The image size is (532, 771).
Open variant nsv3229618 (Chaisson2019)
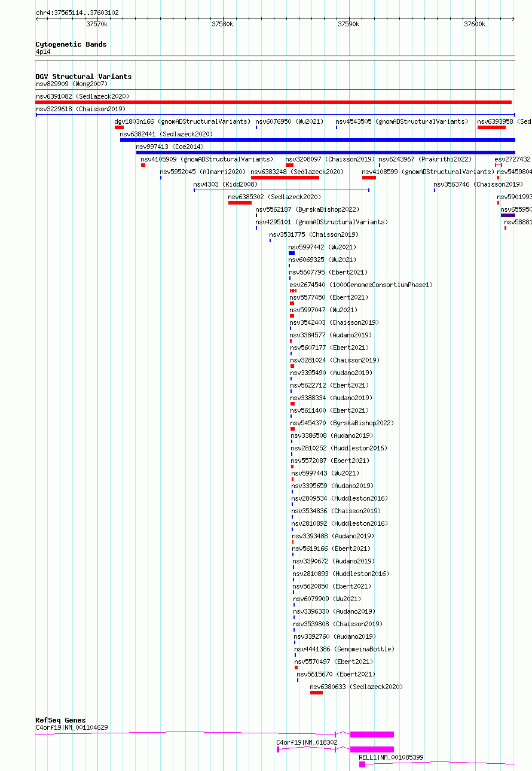81,109
